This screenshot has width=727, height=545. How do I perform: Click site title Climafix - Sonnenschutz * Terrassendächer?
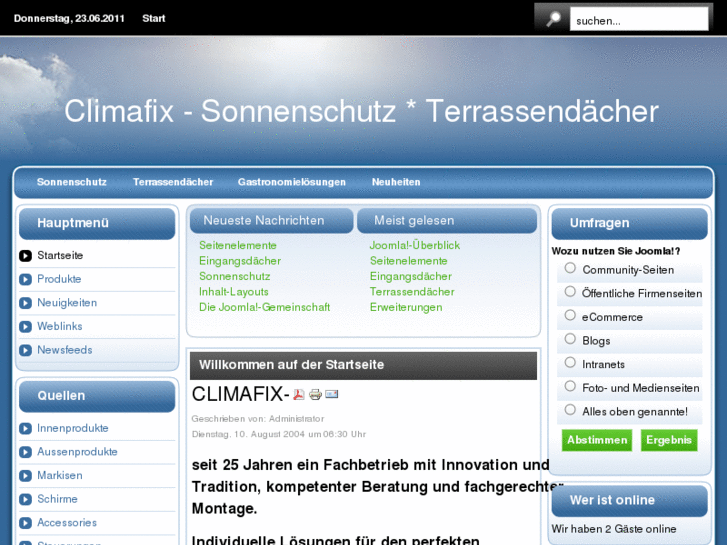click(x=361, y=111)
